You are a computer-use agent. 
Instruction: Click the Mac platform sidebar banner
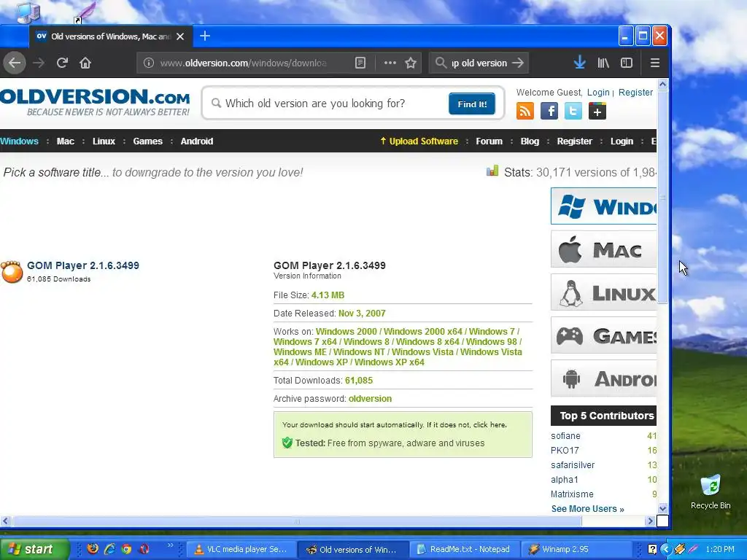pyautogui.click(x=603, y=249)
